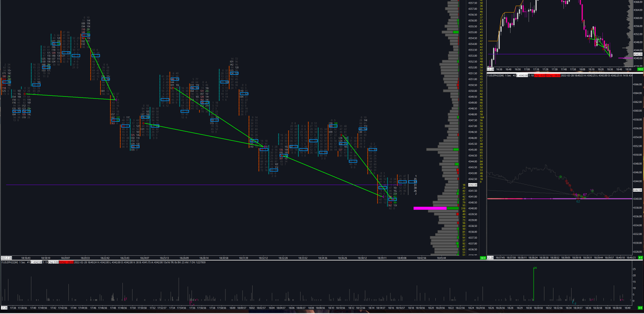The image size is (644, 314).
Task: Click the 4330.00 label on lower-right chart scale
Action: coord(638,243)
